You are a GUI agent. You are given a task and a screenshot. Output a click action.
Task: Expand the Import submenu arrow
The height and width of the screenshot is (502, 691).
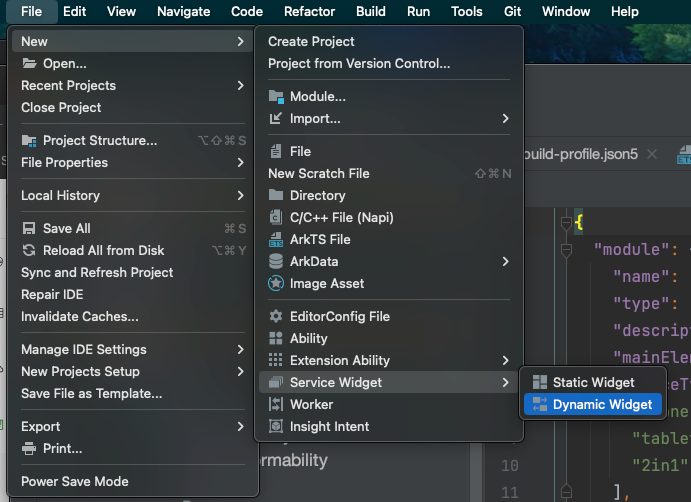click(505, 119)
